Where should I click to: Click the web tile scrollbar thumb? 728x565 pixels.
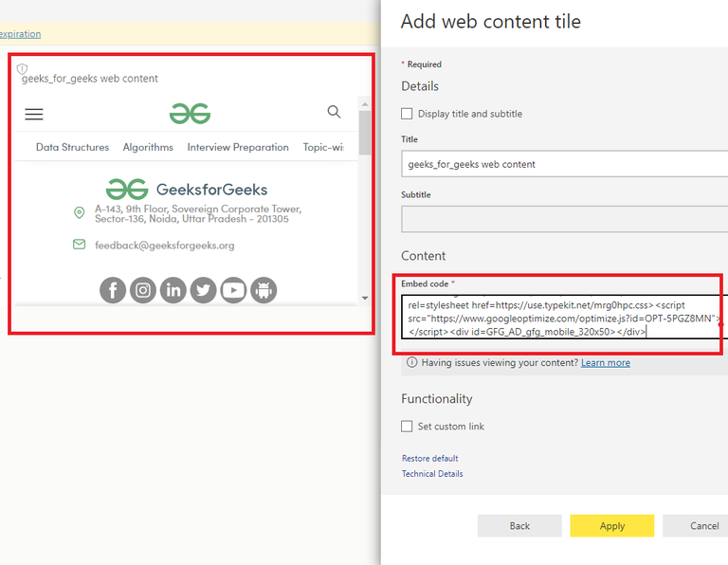point(365,133)
